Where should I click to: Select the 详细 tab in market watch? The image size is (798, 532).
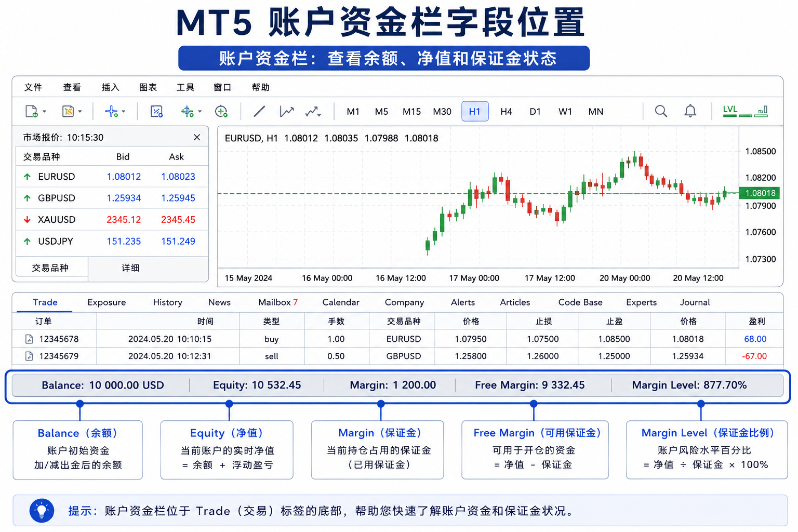point(130,268)
